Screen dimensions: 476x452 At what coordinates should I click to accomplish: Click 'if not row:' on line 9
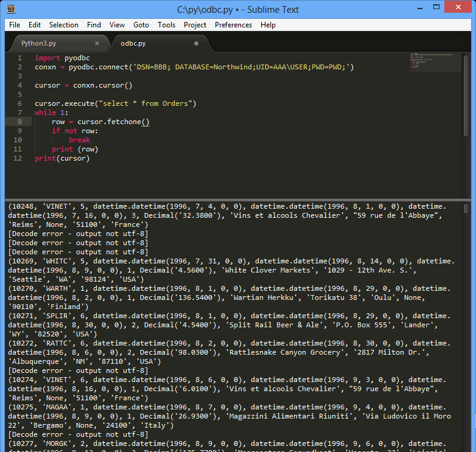coord(75,131)
